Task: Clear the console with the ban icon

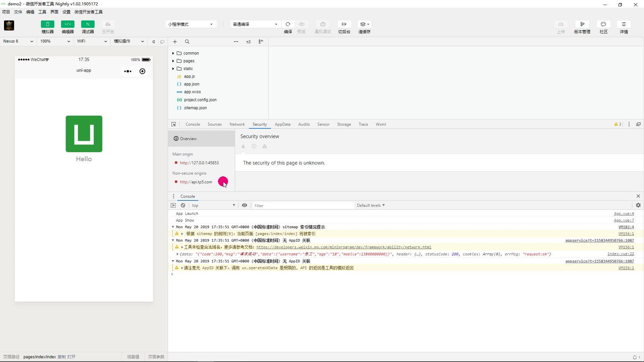Action: [x=183, y=205]
